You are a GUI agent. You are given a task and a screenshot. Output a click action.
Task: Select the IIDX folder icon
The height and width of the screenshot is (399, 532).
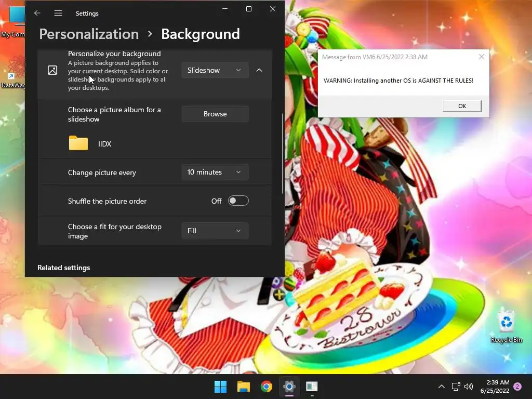tap(78, 143)
